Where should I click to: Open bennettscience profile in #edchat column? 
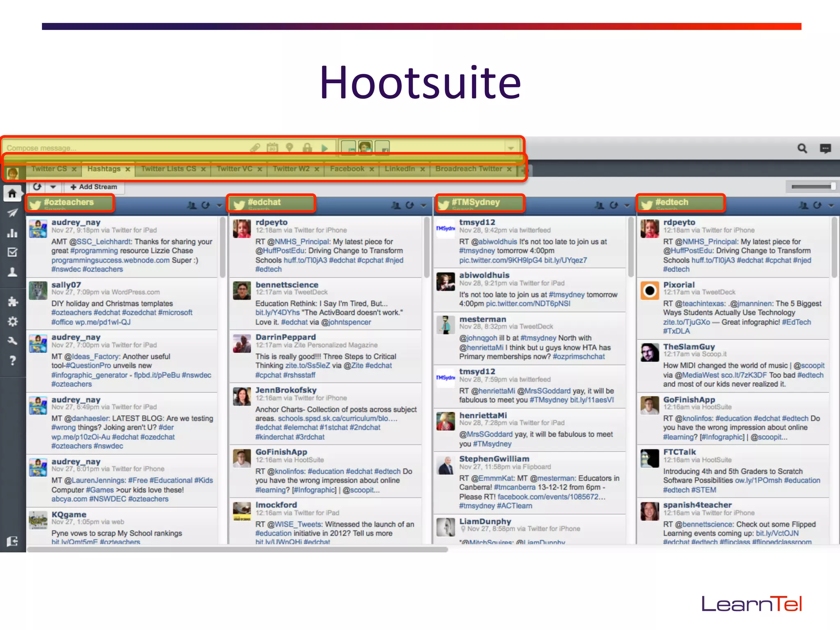click(287, 284)
